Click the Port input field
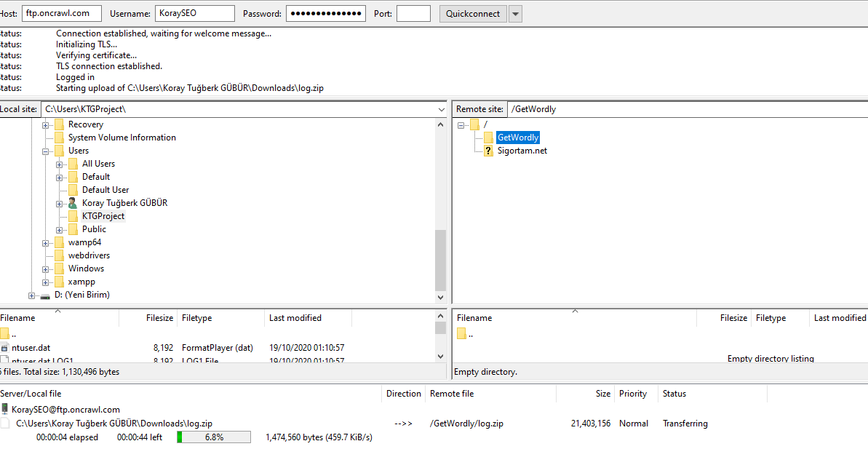The image size is (868, 457). pos(413,13)
